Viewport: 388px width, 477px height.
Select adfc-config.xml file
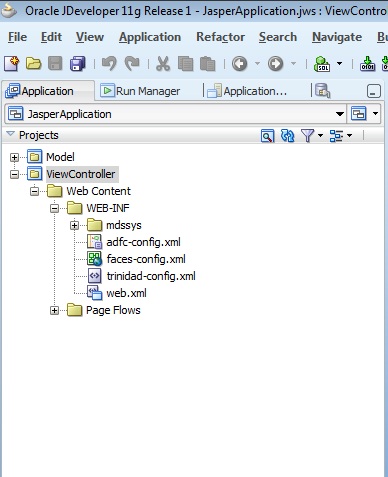(143, 242)
